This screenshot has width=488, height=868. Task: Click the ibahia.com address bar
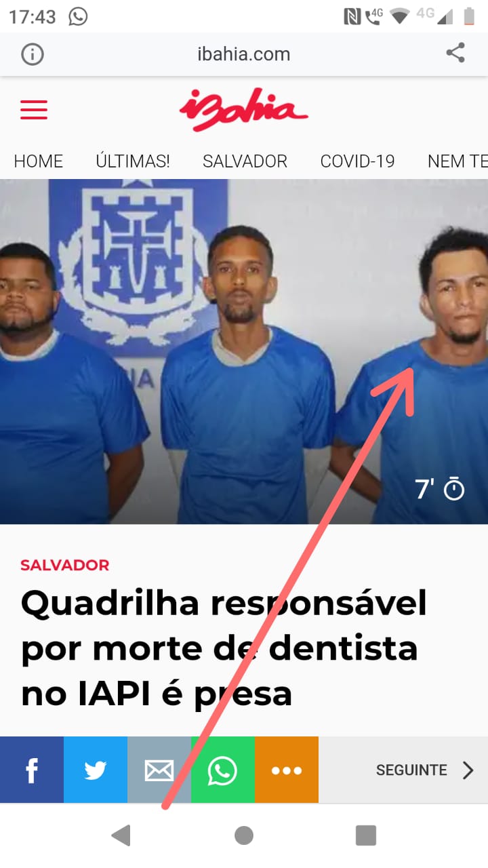(x=244, y=54)
